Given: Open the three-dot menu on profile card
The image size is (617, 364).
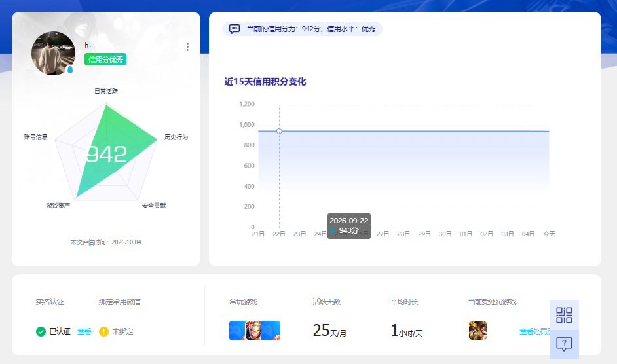Looking at the screenshot, I should click(x=188, y=47).
